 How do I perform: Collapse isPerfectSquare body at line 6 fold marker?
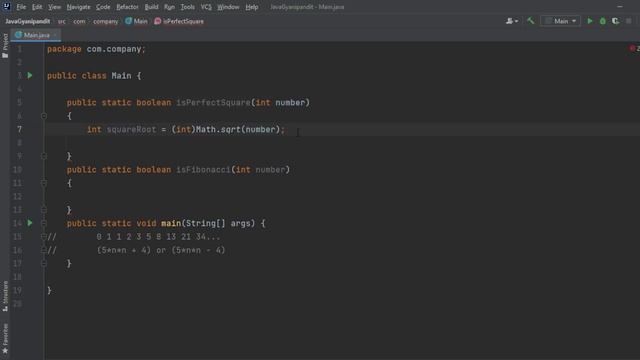click(44, 116)
